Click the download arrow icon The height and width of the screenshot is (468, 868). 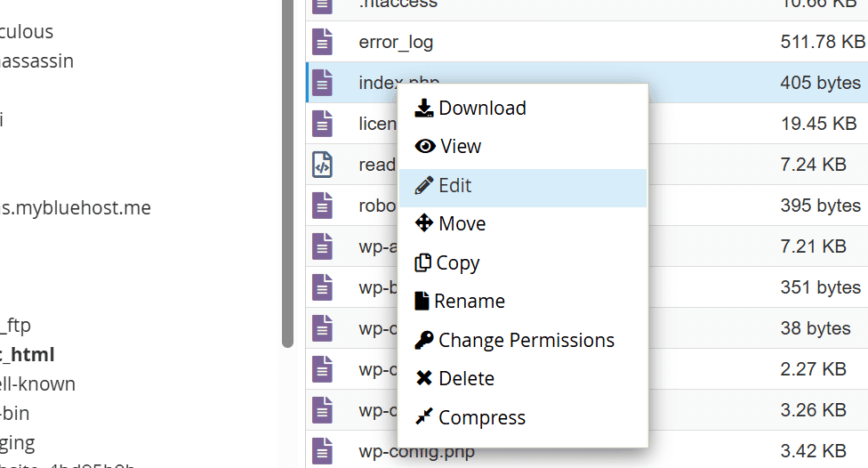(x=424, y=108)
